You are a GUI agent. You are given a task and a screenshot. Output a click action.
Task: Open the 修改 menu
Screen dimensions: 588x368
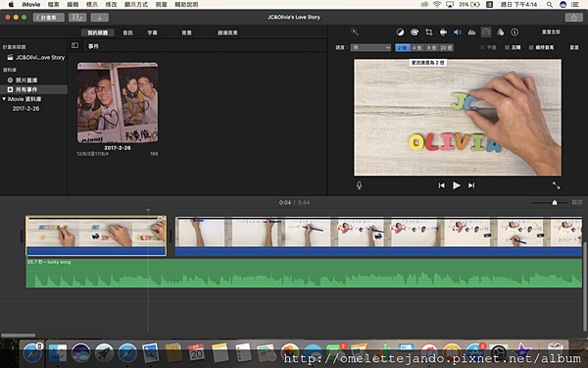pyautogui.click(x=111, y=5)
